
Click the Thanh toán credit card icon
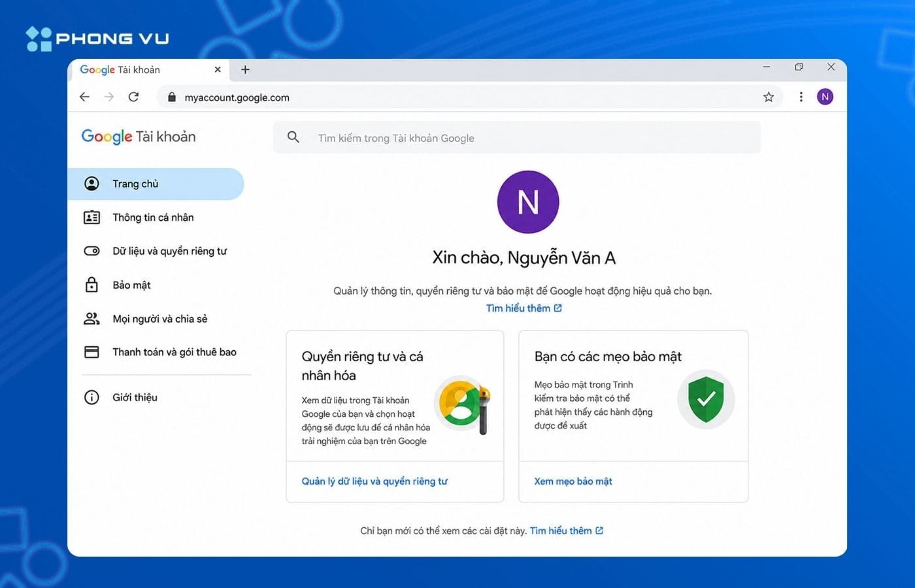[92, 352]
